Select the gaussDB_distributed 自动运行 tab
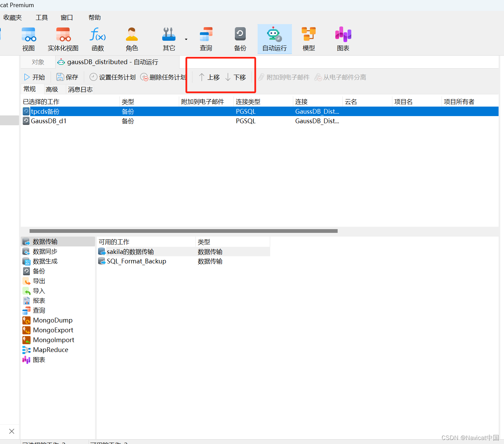This screenshot has height=444, width=504. (117, 62)
